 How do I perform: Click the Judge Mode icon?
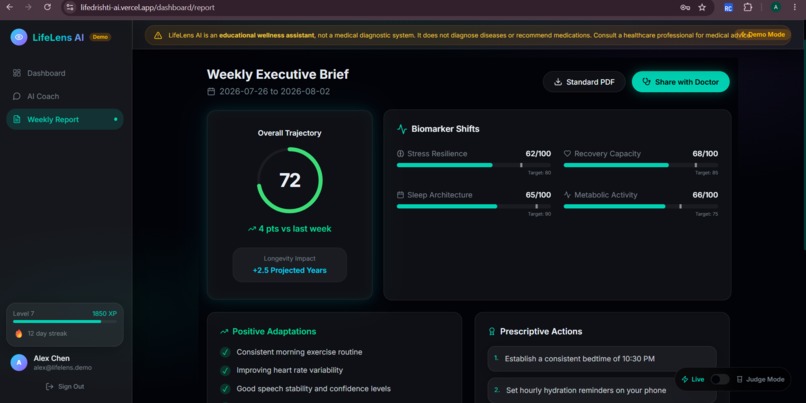click(x=740, y=379)
